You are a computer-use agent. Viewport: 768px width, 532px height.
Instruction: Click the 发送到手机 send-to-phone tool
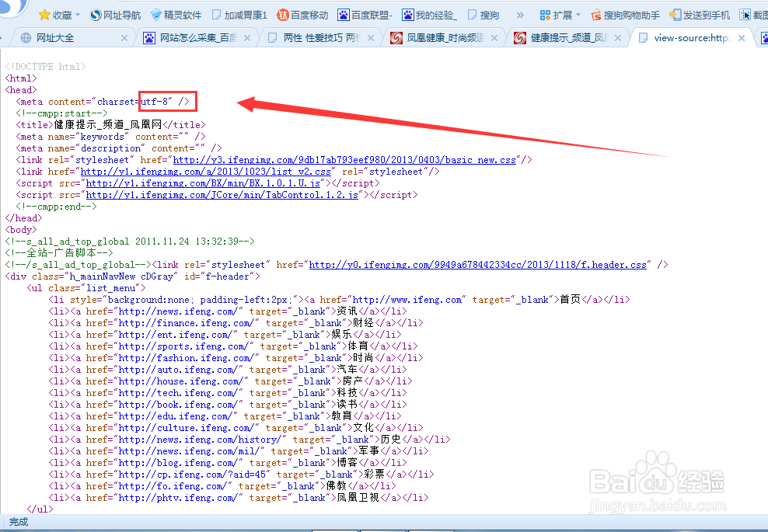pyautogui.click(x=700, y=16)
